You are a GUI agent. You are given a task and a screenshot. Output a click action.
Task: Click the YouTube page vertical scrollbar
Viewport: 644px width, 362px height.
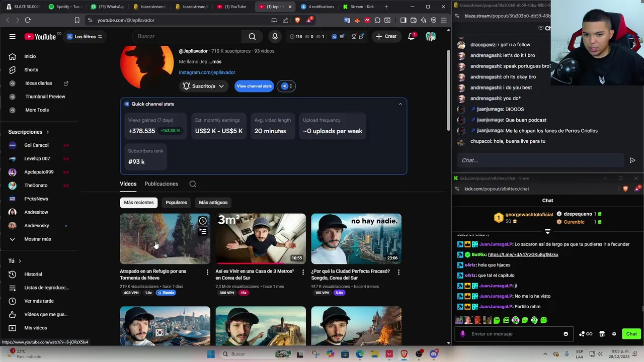[x=448, y=90]
